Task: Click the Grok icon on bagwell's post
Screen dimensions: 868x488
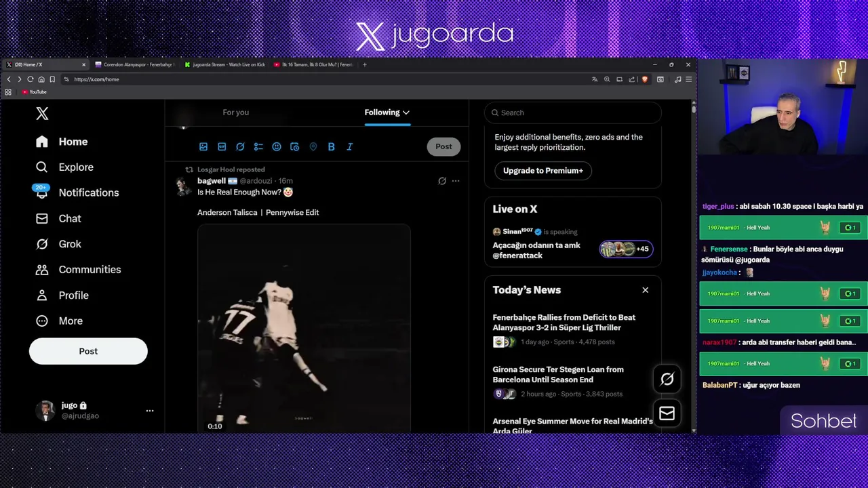Action: pos(442,181)
